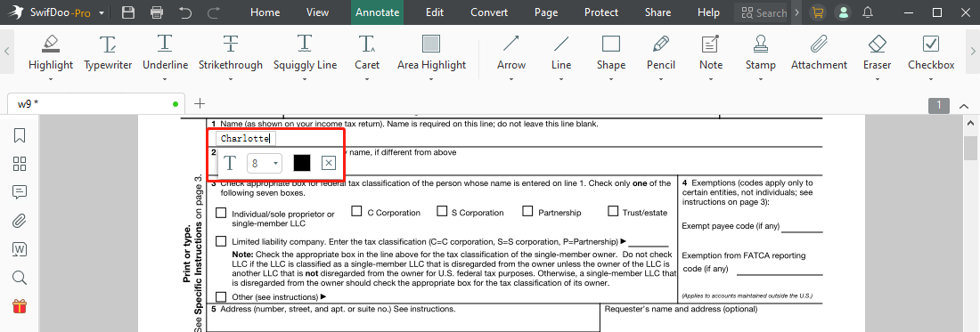Expand the Underline options arrow
This screenshot has width=980, height=332.
click(x=165, y=79)
